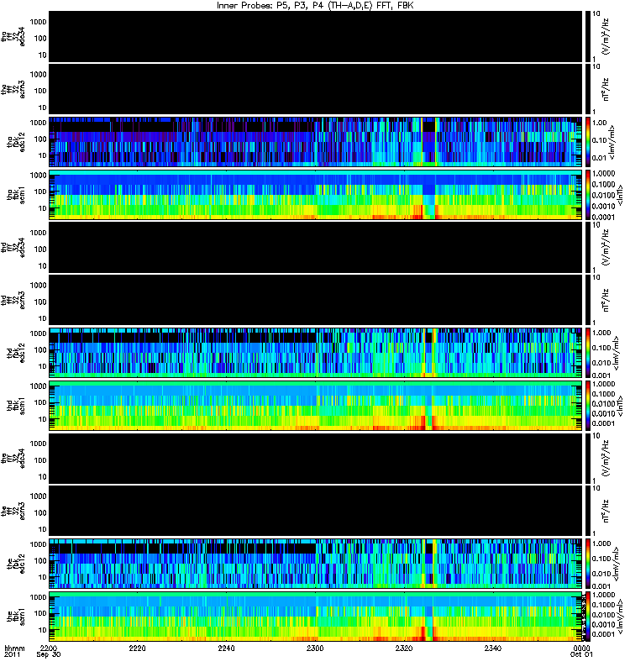This screenshot has height=672, width=630.
Task: Click the thd fbk scm1 color scale
Action: pos(587,405)
